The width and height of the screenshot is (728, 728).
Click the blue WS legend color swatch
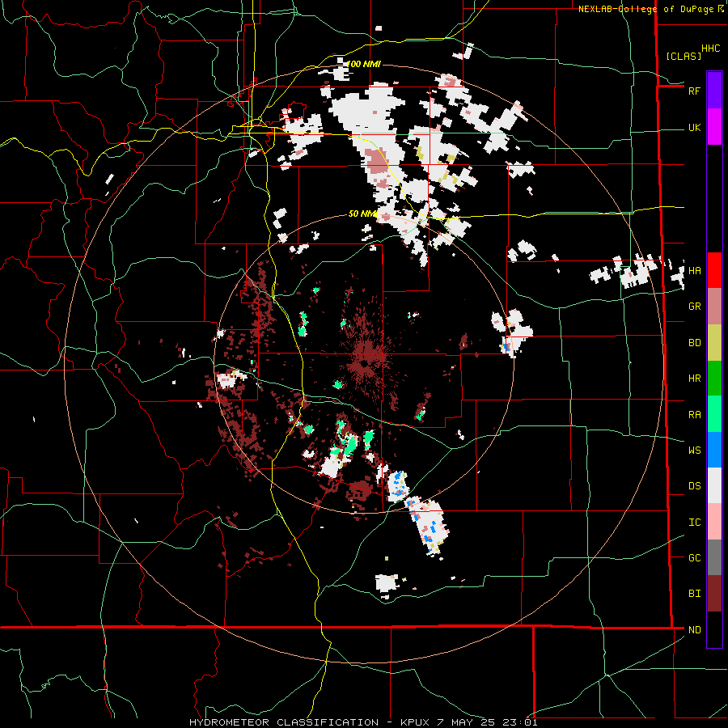tap(714, 450)
